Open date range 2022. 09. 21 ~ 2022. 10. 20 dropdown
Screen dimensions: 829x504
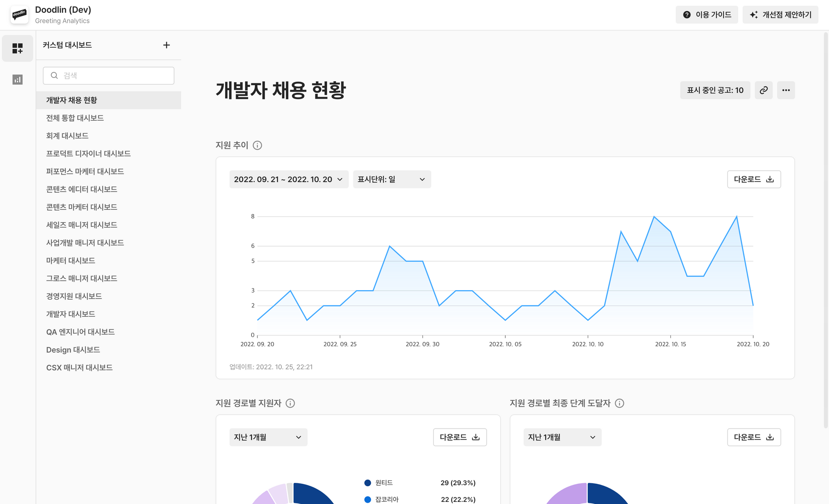point(289,179)
